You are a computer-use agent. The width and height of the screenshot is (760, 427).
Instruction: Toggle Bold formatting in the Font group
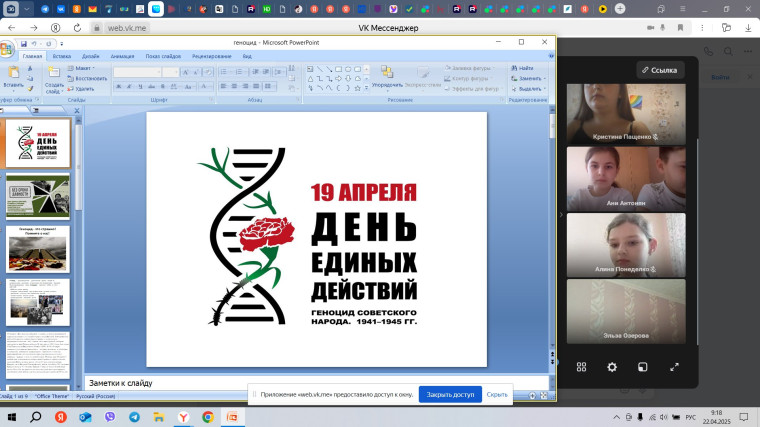pos(118,87)
